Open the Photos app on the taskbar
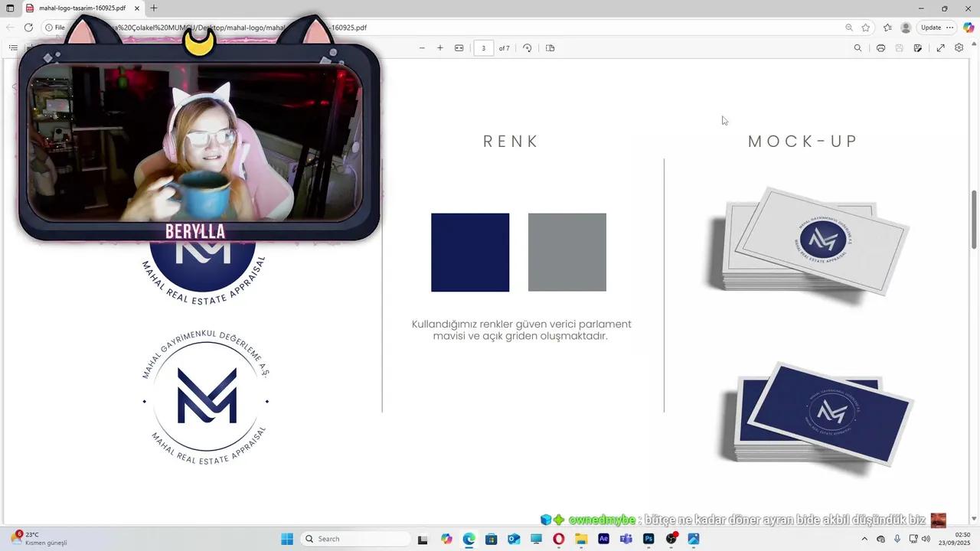 pyautogui.click(x=694, y=539)
